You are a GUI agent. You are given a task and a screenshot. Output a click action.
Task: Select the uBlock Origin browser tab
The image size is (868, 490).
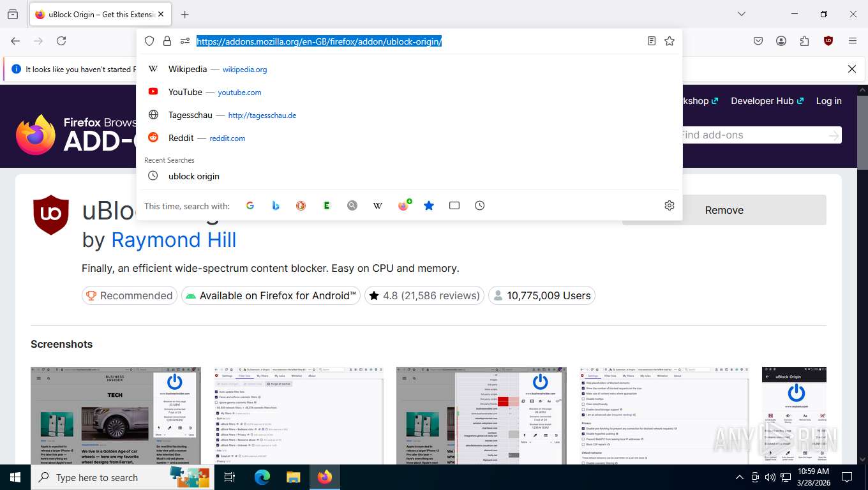click(x=100, y=14)
